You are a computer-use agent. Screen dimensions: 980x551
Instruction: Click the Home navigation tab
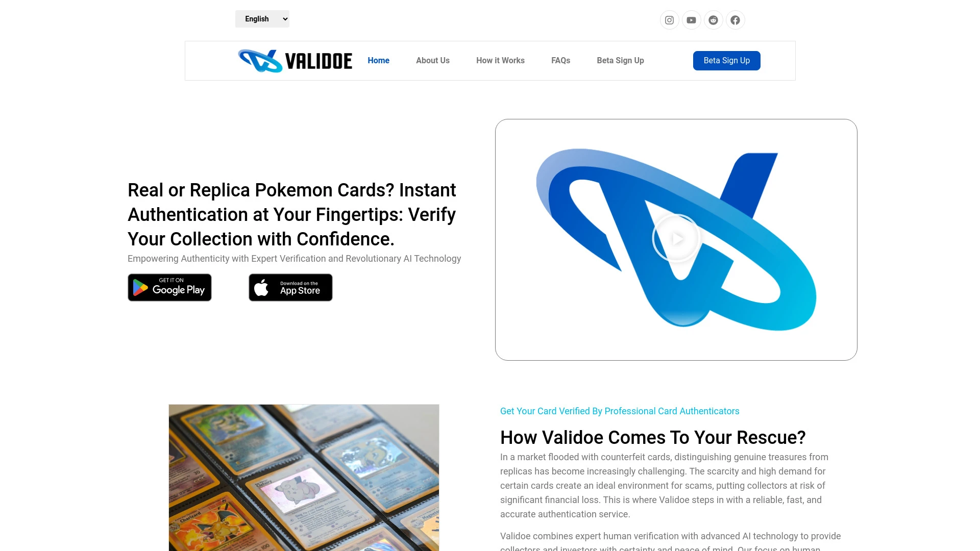tap(378, 61)
